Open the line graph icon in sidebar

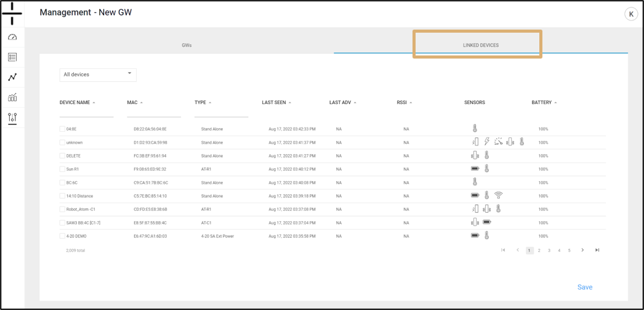[x=12, y=77]
